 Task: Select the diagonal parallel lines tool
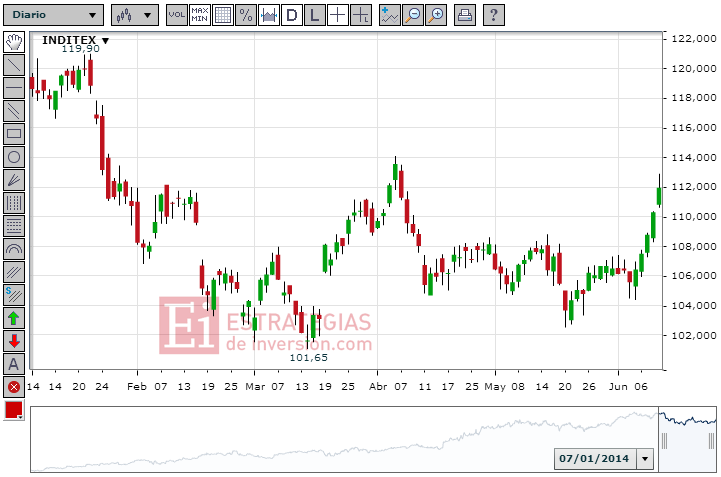pos(14,272)
